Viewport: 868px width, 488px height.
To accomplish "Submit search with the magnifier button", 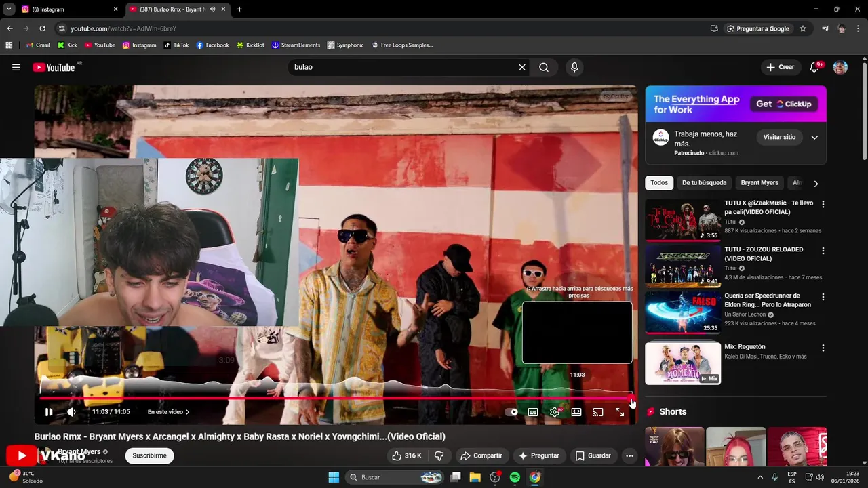I will [544, 67].
